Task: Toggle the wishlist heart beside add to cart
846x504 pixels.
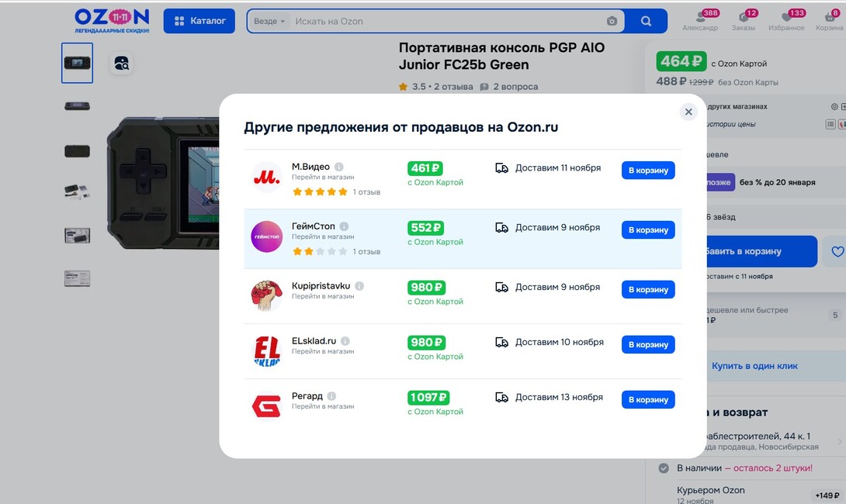Action: pyautogui.click(x=837, y=251)
